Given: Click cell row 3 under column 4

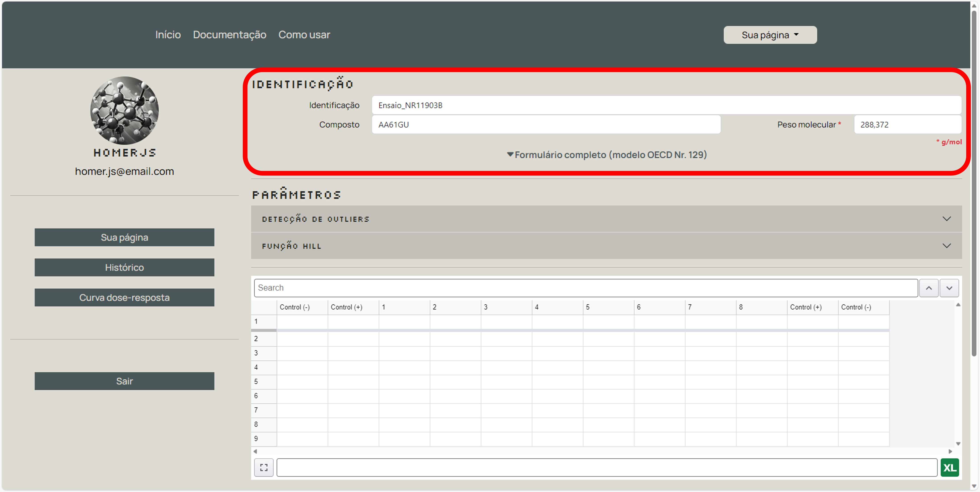Looking at the screenshot, I should [557, 353].
